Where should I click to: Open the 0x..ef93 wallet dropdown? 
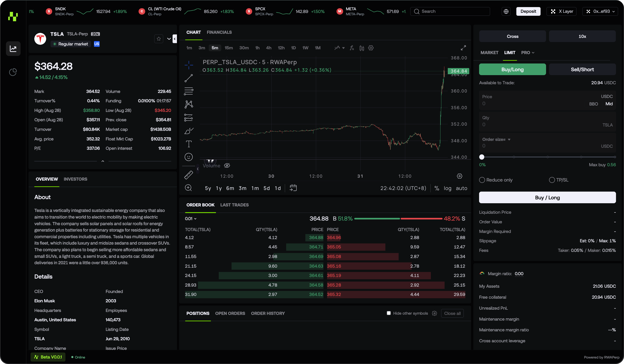pos(600,11)
